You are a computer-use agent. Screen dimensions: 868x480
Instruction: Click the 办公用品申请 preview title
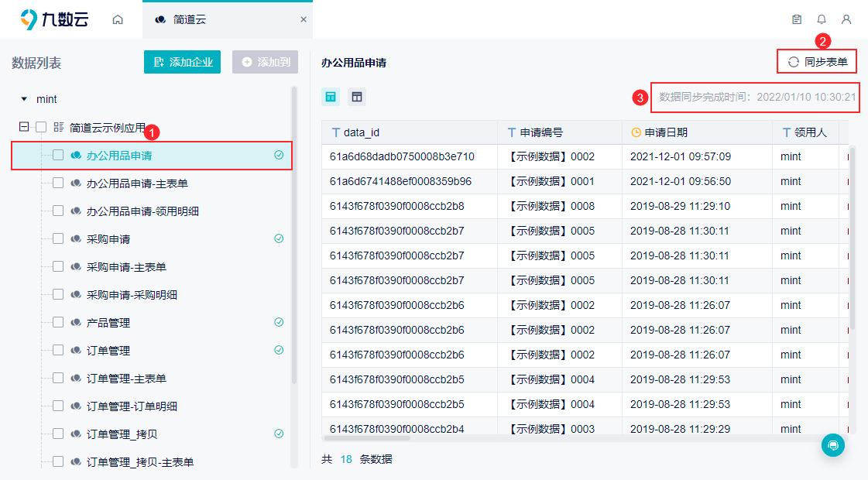coord(354,63)
